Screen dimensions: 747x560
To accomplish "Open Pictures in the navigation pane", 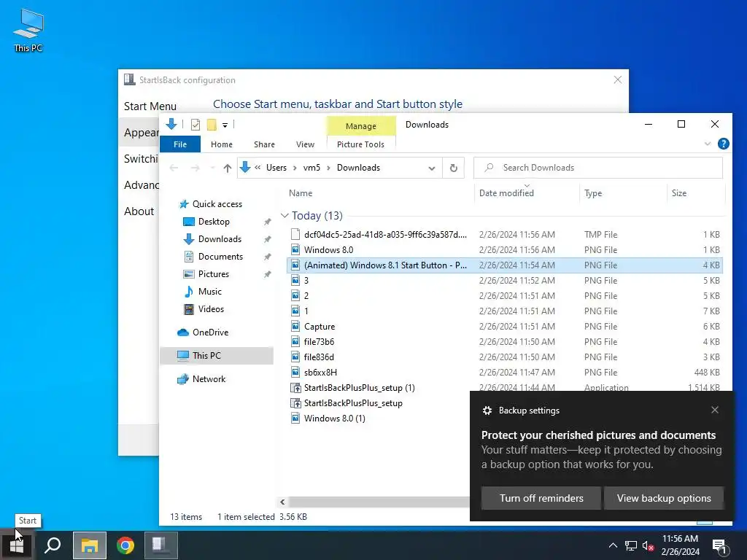I will point(214,274).
